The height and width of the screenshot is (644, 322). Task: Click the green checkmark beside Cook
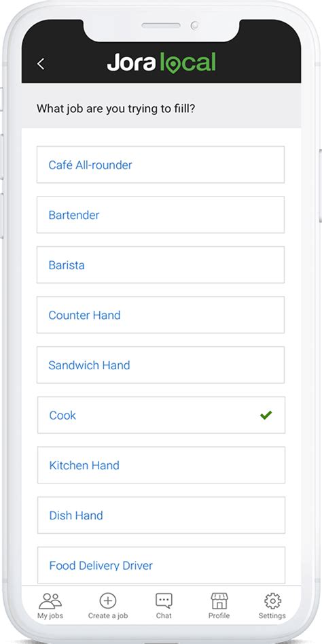click(266, 416)
